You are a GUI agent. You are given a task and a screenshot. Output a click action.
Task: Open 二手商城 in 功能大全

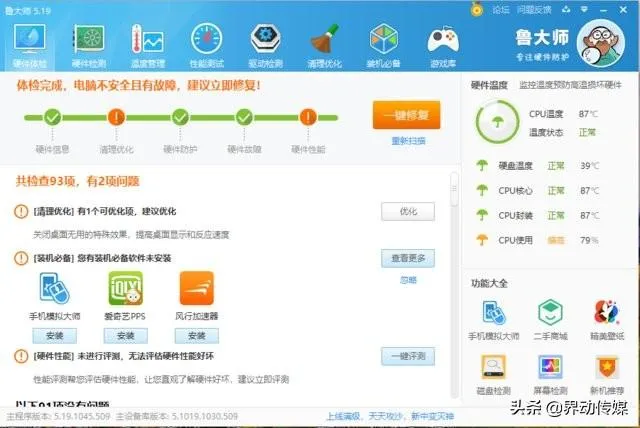[x=550, y=320]
